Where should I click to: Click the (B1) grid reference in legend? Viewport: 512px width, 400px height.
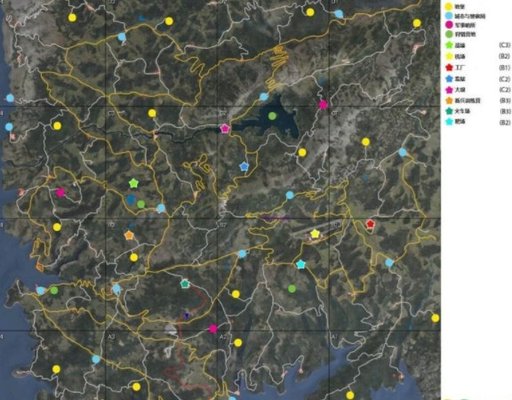504,68
